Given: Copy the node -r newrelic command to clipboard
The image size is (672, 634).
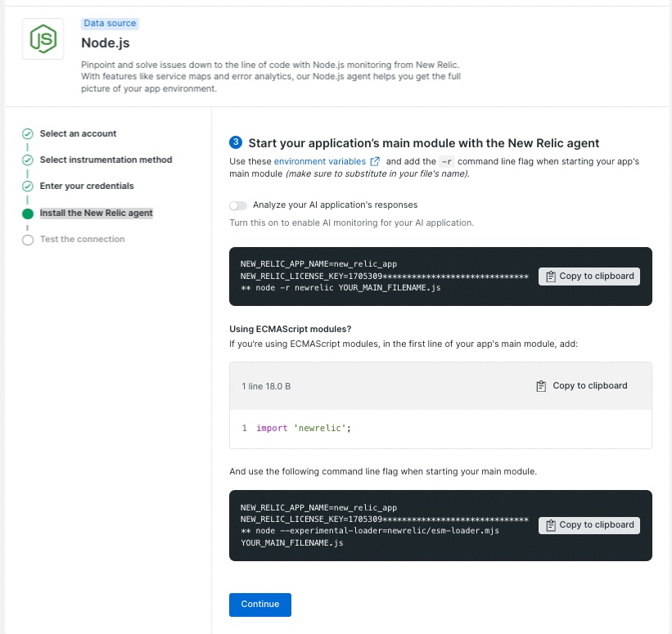Looking at the screenshot, I should tap(589, 277).
